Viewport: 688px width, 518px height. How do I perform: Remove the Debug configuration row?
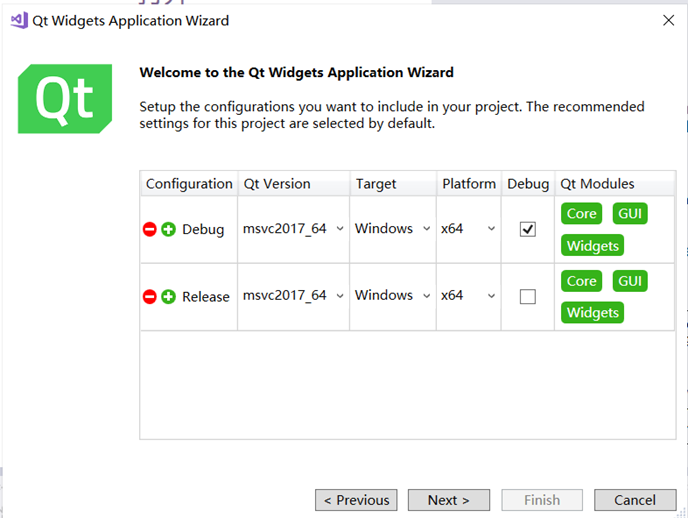(x=150, y=229)
